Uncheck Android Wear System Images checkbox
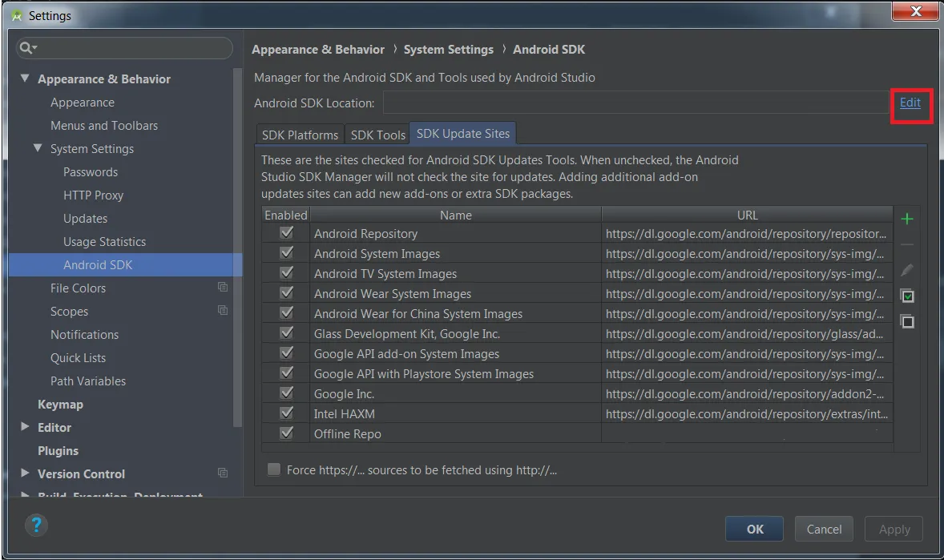This screenshot has width=944, height=560. [287, 292]
